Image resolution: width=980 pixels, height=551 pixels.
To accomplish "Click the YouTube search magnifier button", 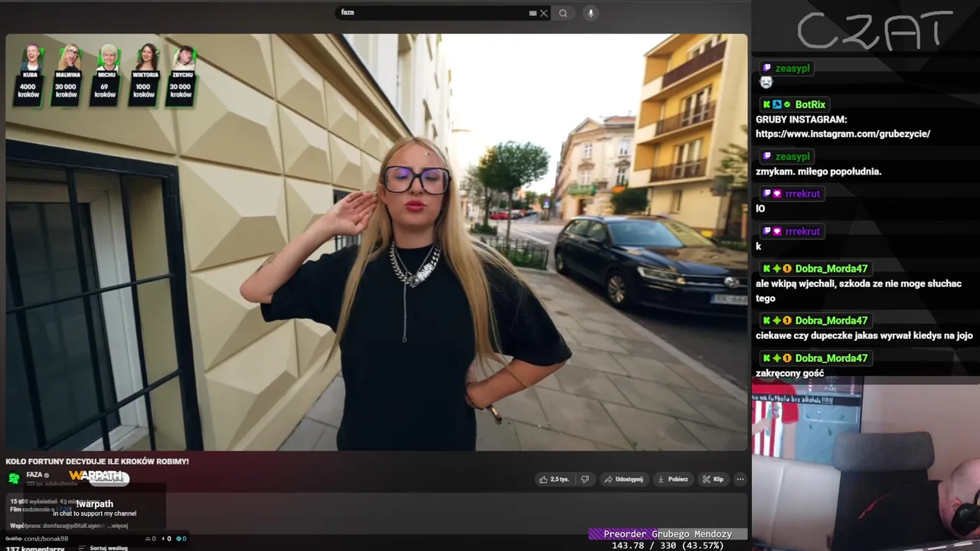I will [563, 13].
